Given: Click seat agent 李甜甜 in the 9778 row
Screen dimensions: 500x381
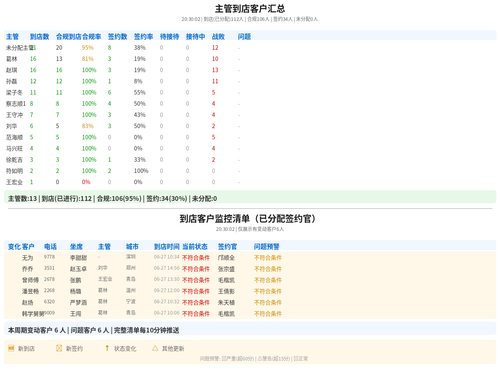Looking at the screenshot, I should pos(78,258).
